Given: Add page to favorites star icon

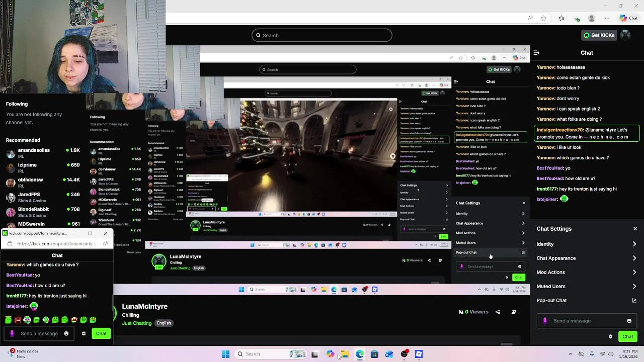Looking at the screenshot, I should (544, 18).
